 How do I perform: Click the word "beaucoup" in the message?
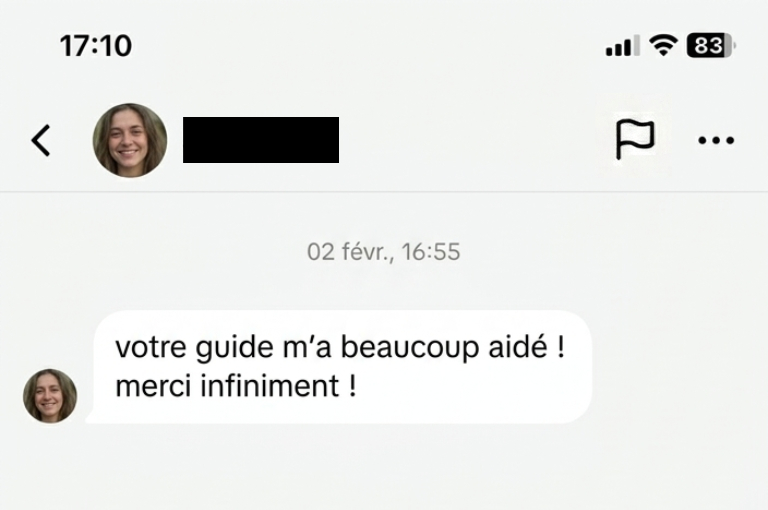[x=410, y=349]
